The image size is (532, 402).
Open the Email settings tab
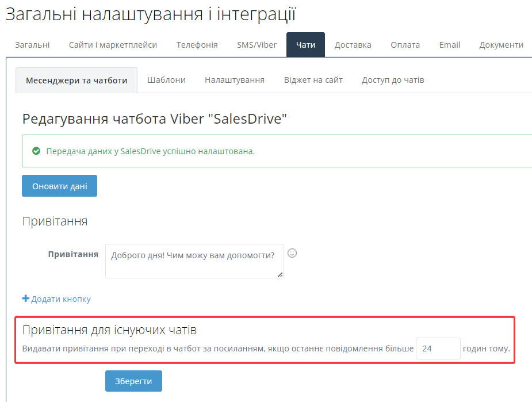pyautogui.click(x=449, y=45)
